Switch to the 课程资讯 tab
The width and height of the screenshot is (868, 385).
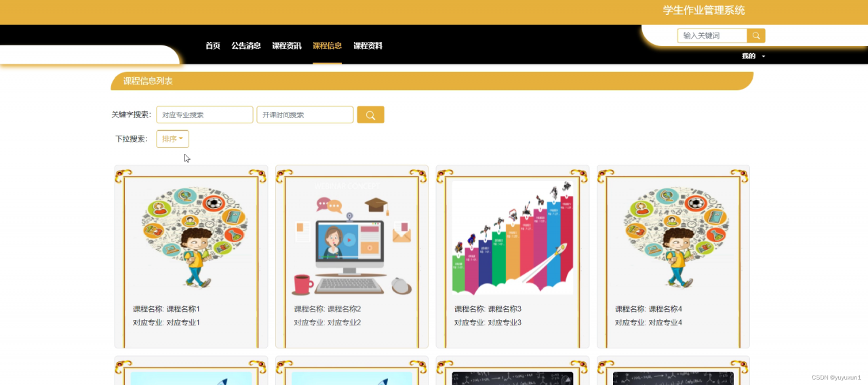(x=287, y=46)
